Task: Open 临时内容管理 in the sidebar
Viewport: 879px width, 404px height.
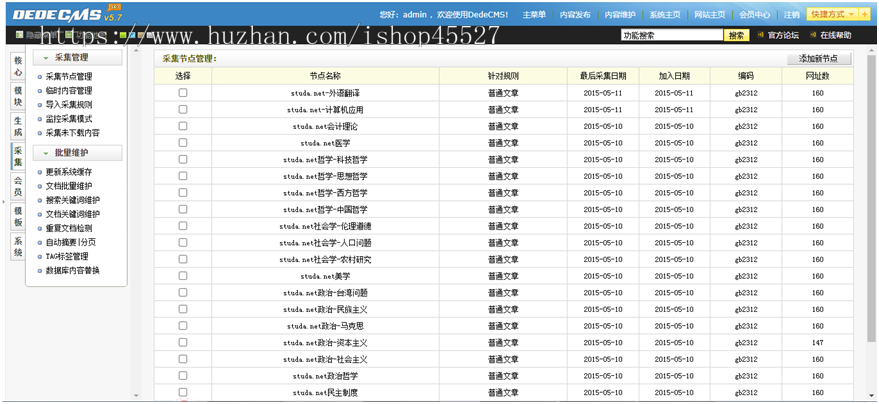Action: tap(69, 91)
